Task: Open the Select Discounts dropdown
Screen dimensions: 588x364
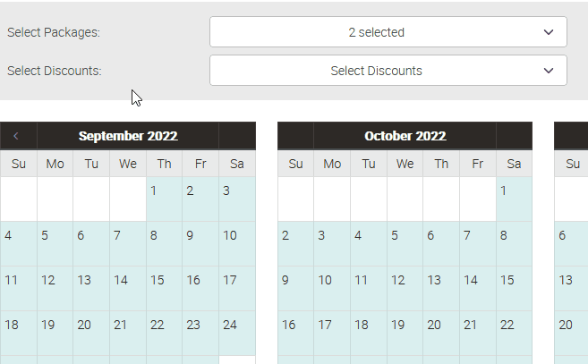Action: (388, 71)
